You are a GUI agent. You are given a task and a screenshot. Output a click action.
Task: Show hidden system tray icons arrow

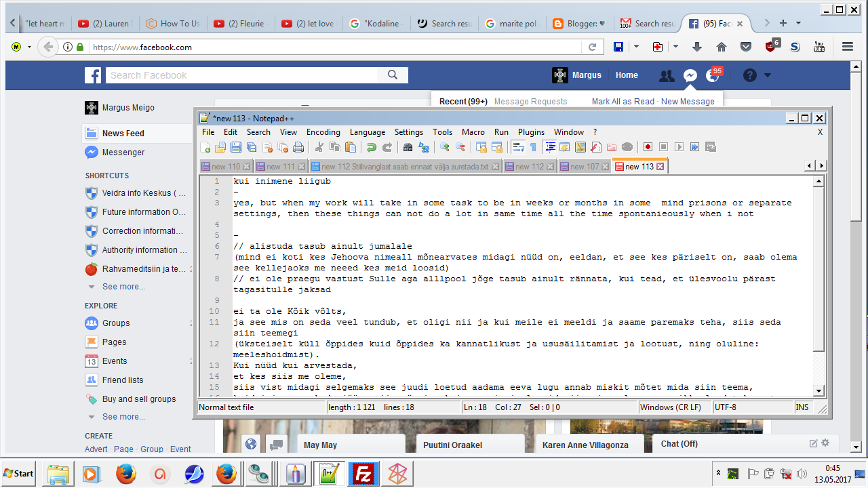click(x=718, y=472)
